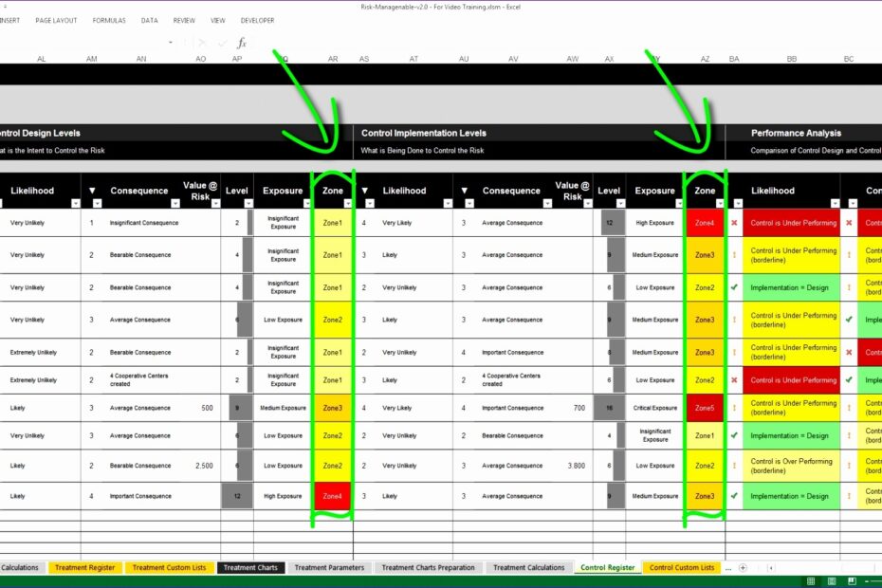Click the ellipsis to reveal hidden sheet tabs
The width and height of the screenshot is (882, 588).
click(727, 569)
